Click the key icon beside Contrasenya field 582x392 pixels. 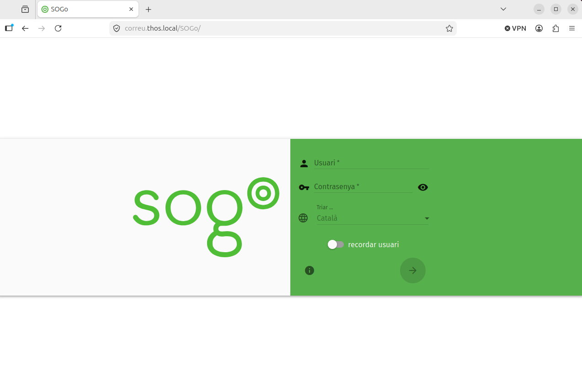pyautogui.click(x=304, y=187)
